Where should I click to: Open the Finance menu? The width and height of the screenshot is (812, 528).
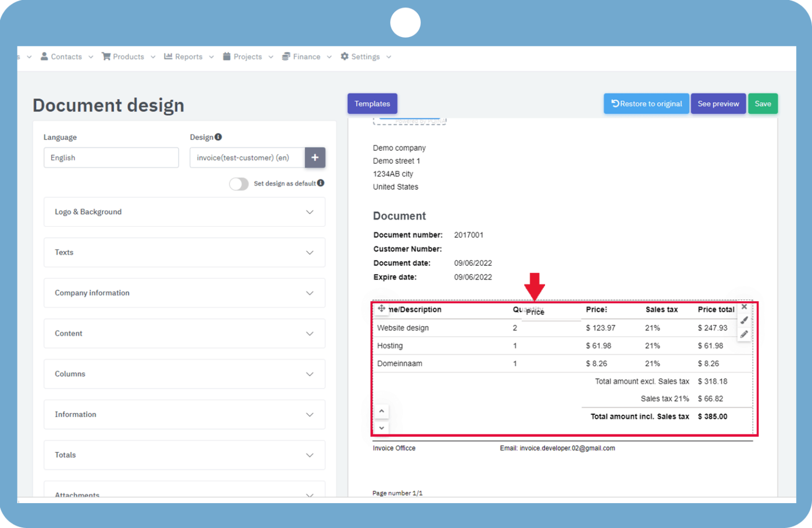[x=307, y=57]
